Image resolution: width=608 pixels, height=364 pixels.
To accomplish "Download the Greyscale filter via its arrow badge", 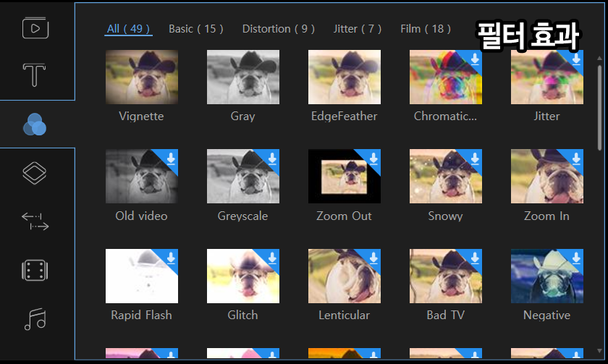I will coord(272,158).
